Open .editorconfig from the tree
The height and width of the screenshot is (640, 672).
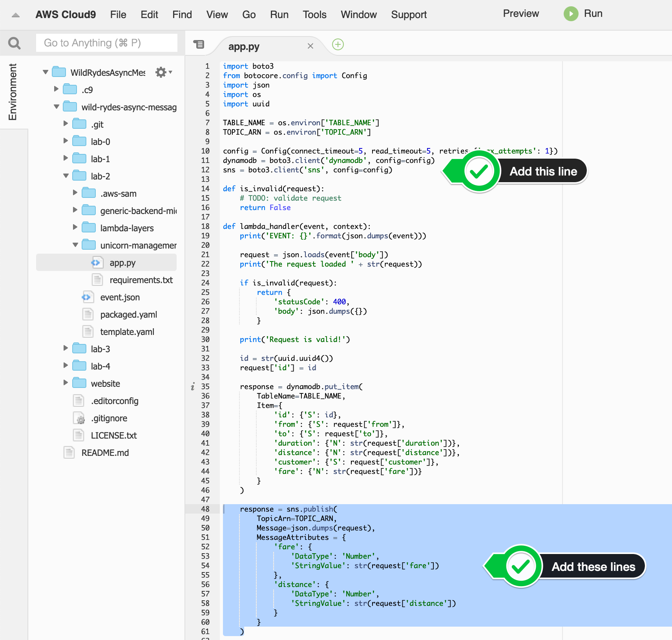point(115,401)
